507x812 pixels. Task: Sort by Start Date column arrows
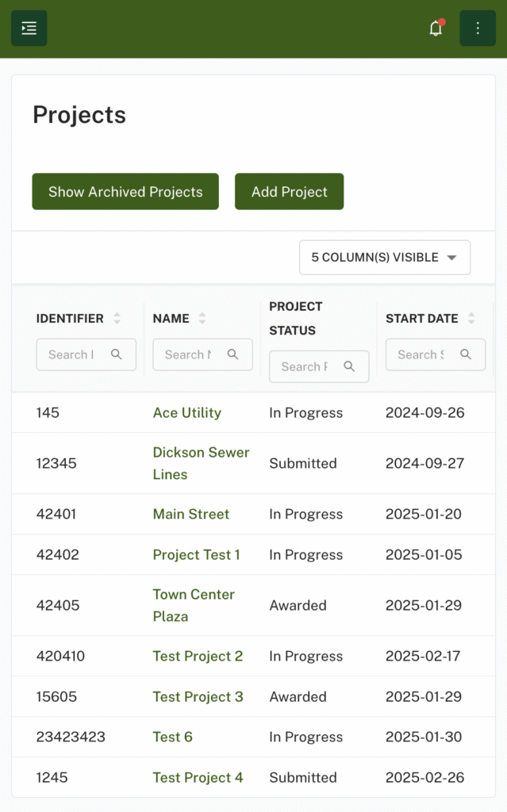(x=471, y=319)
